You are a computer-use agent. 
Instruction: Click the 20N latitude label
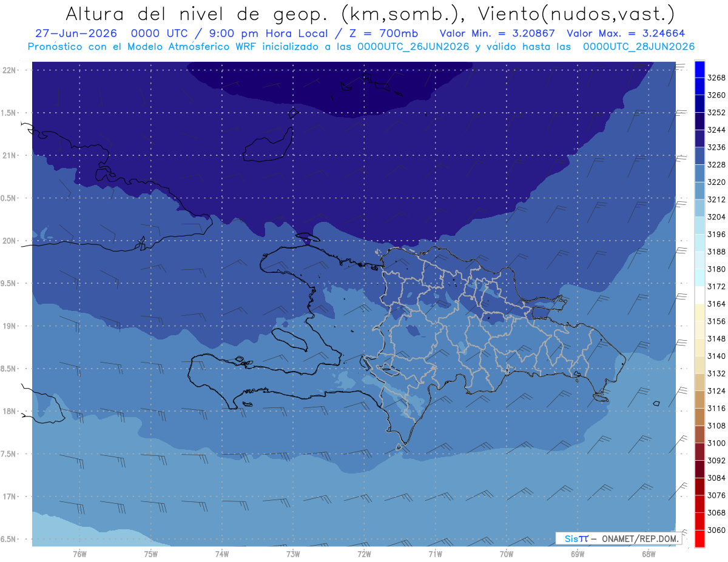[9, 241]
